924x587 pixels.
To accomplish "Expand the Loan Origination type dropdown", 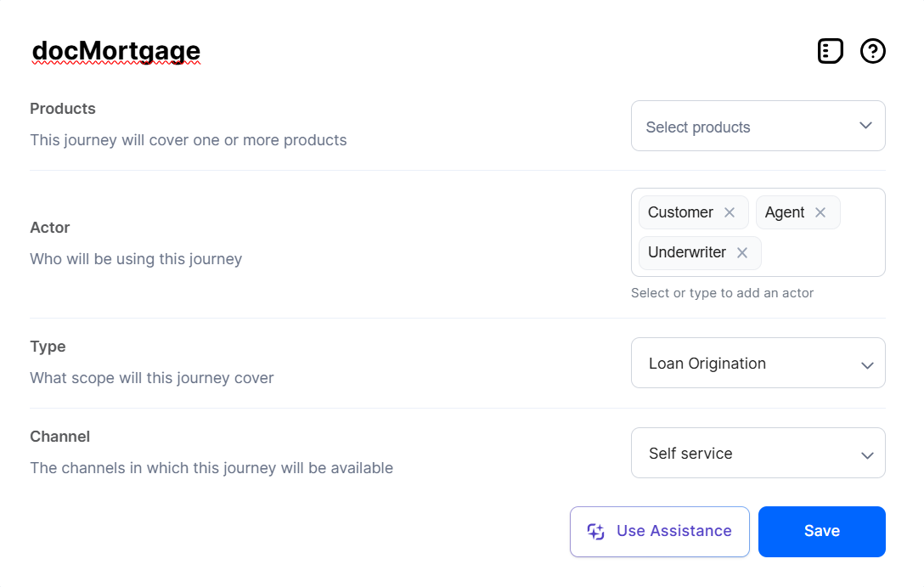I will tap(747, 364).
